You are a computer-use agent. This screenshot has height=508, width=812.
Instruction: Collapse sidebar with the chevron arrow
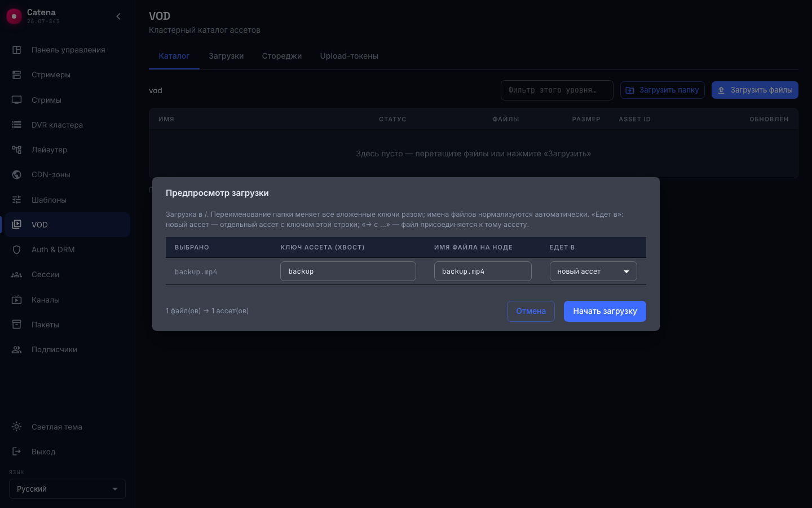[x=118, y=16]
